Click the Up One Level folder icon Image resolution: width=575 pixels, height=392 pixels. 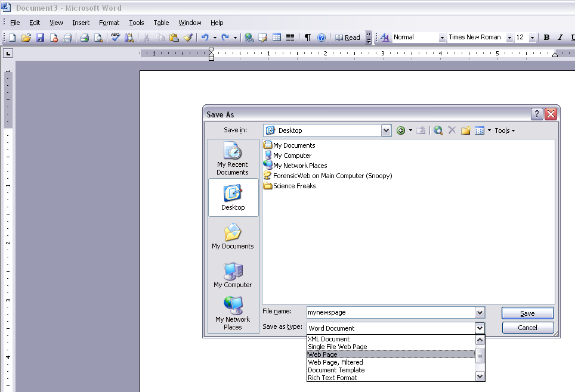coord(421,130)
